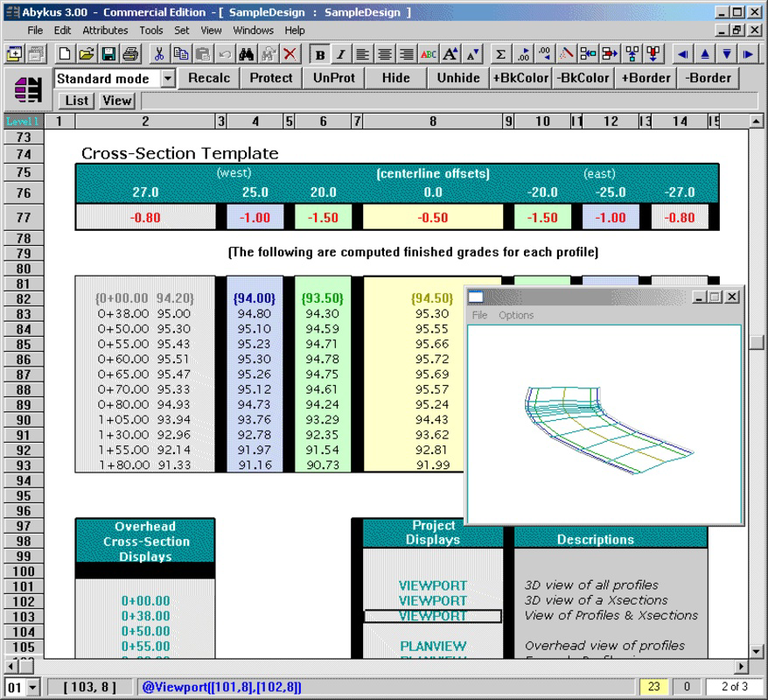
Task: Print with the printer icon
Action: [x=130, y=54]
